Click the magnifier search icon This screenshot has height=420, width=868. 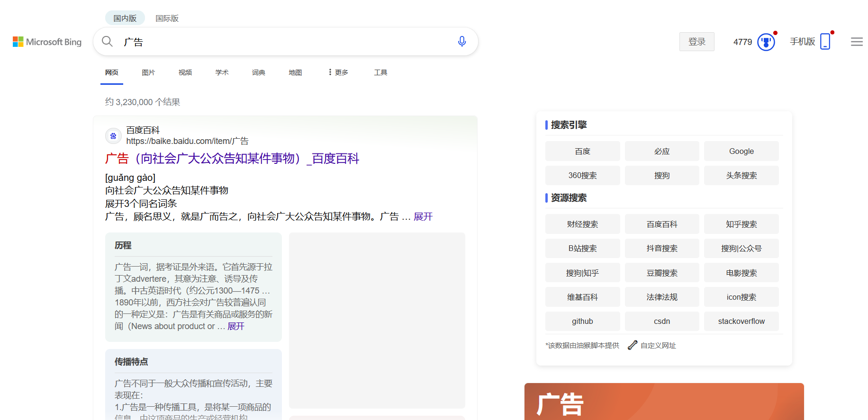pos(108,42)
